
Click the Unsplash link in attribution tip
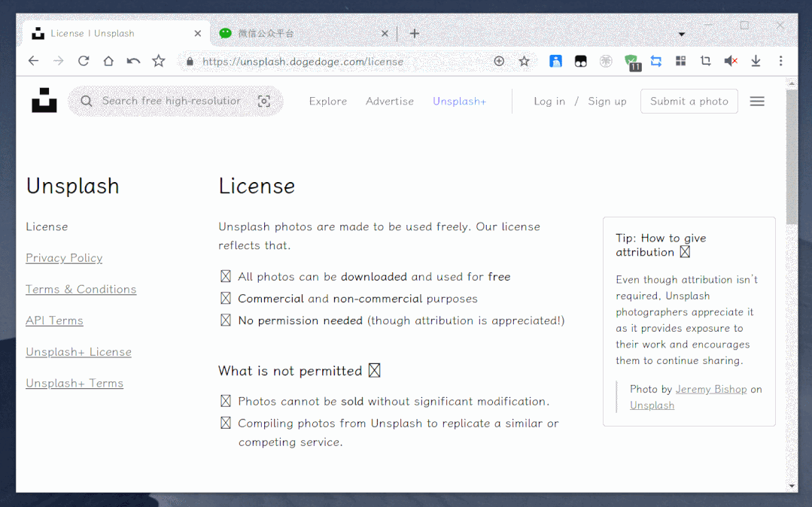click(652, 405)
